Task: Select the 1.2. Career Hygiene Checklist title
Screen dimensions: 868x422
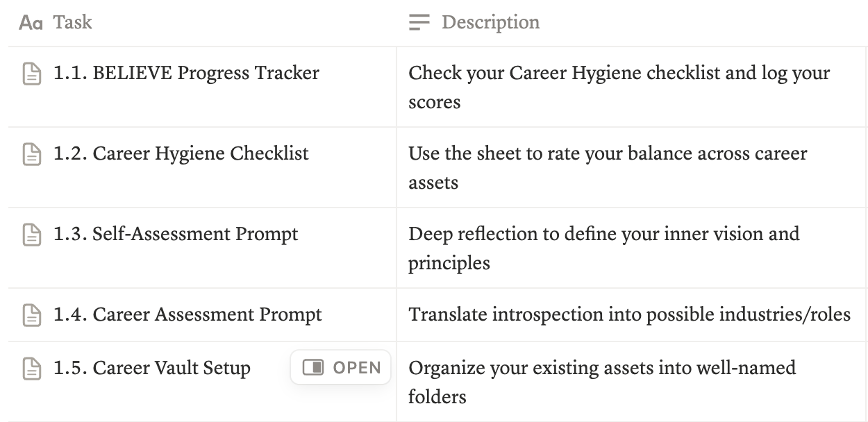Action: point(181,154)
